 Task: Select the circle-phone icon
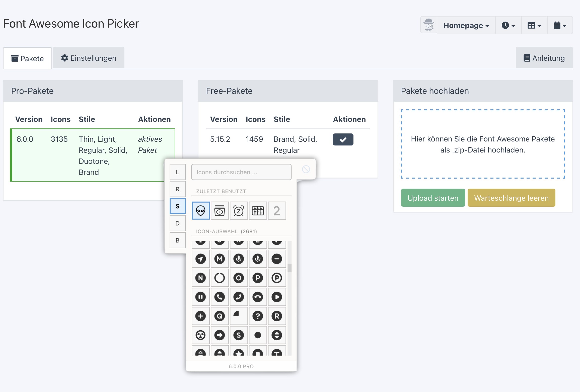(220, 297)
